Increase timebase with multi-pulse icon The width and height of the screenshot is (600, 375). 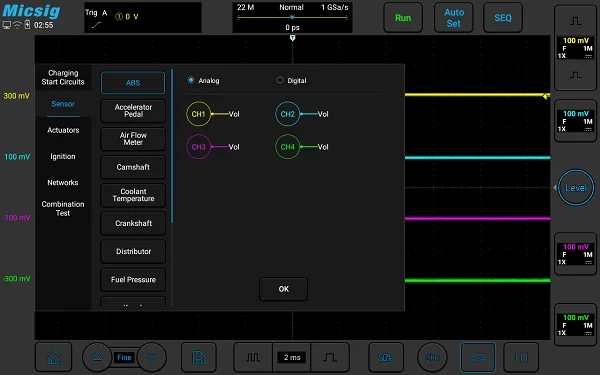click(253, 357)
